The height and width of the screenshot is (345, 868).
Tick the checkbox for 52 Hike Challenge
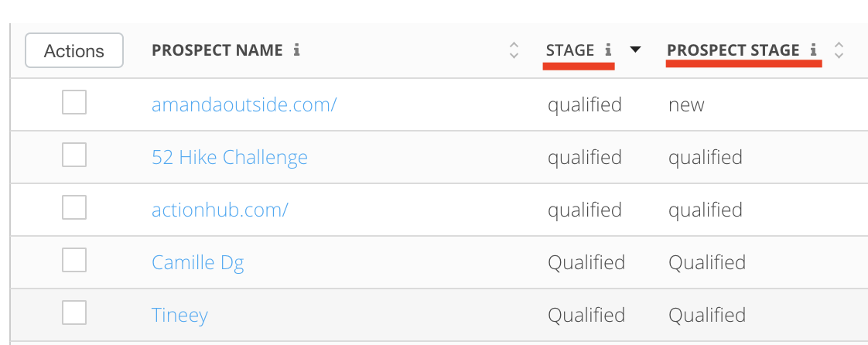click(x=74, y=156)
